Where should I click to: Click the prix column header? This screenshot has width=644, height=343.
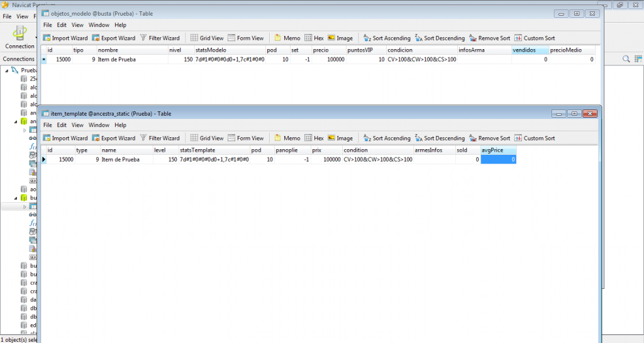(x=326, y=150)
